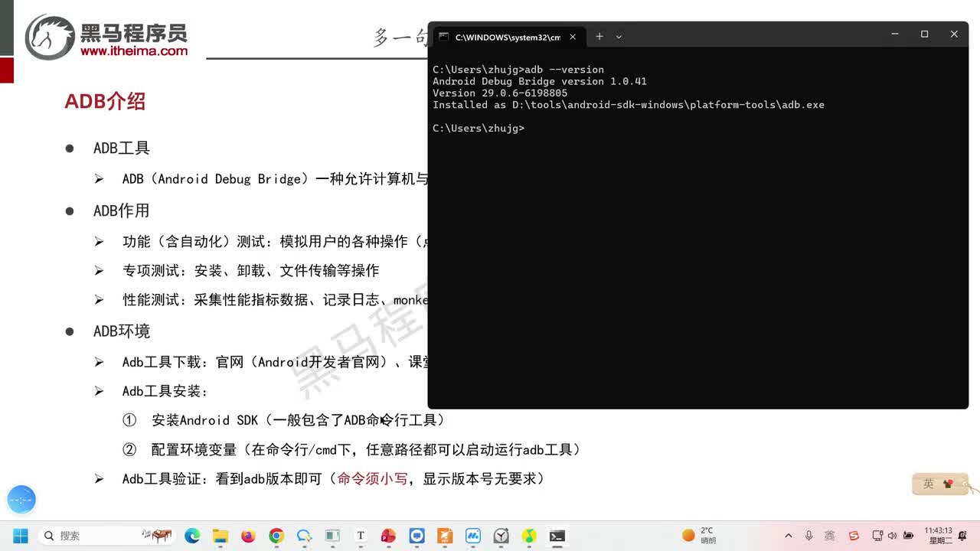Click '专项测试:安装、卸载、文件传输等操作' line

click(251, 271)
